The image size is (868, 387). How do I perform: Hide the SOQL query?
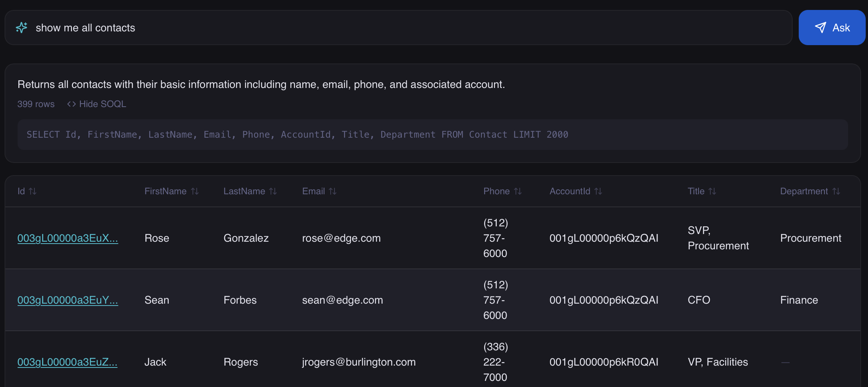[96, 104]
